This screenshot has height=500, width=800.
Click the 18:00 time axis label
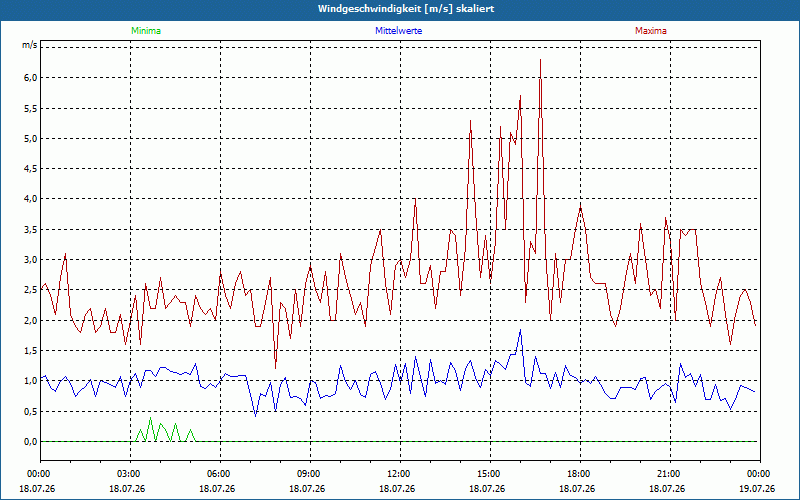coord(580,474)
